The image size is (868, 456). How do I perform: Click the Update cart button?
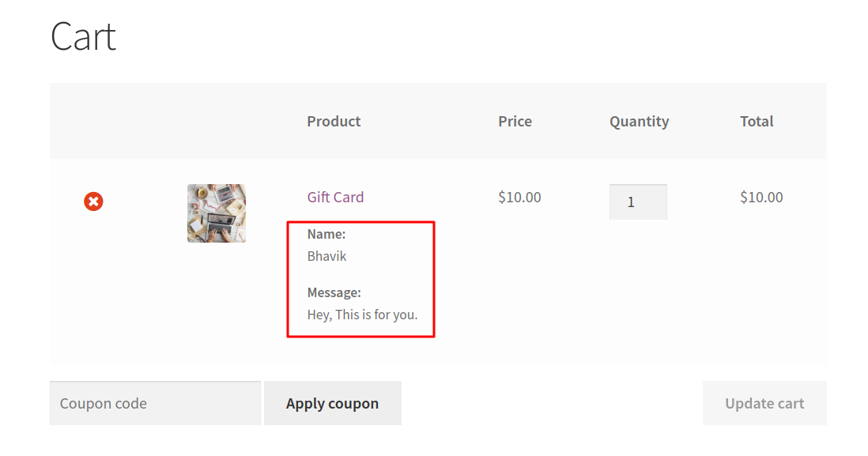[765, 403]
